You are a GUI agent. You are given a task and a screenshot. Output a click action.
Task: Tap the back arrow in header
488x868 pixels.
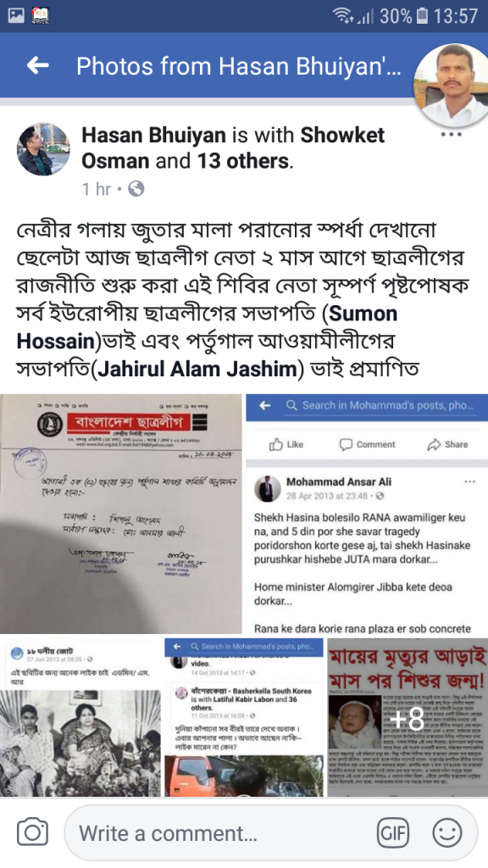coord(37,66)
